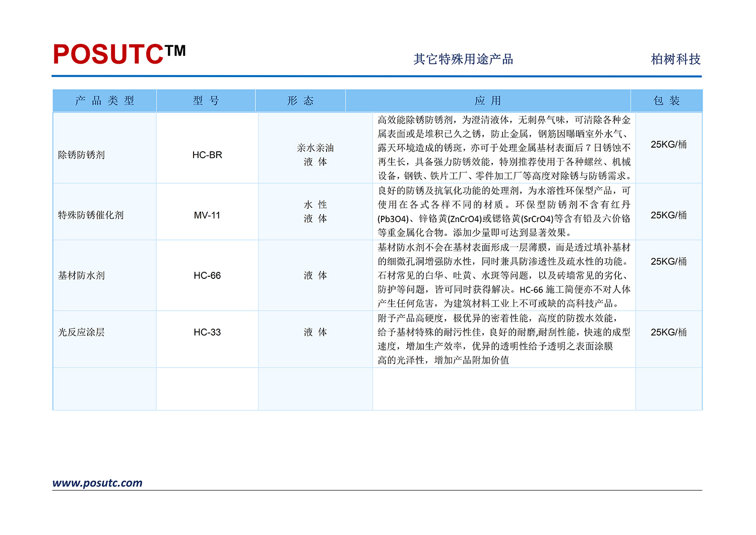Click the 应用 column header

click(x=488, y=101)
